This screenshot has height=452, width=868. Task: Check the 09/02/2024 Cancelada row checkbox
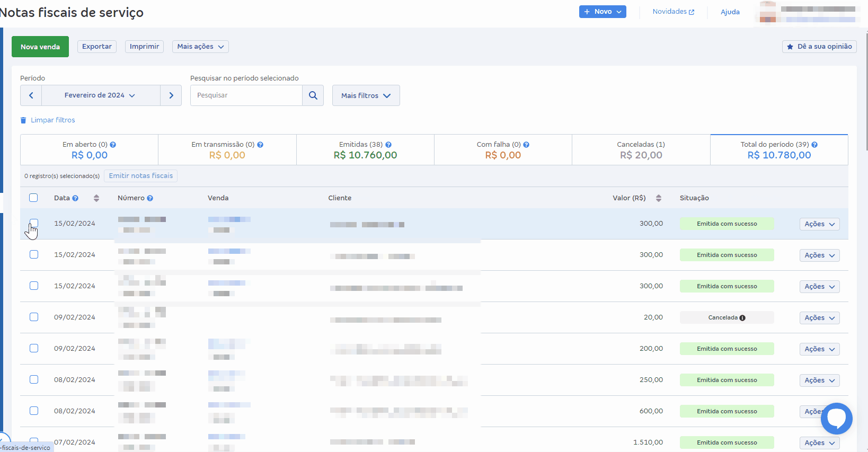click(34, 317)
